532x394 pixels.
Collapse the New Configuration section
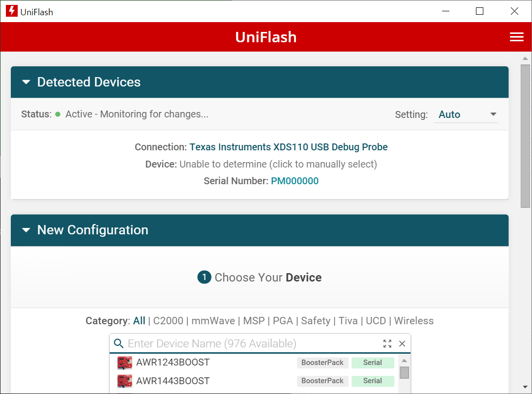click(26, 230)
